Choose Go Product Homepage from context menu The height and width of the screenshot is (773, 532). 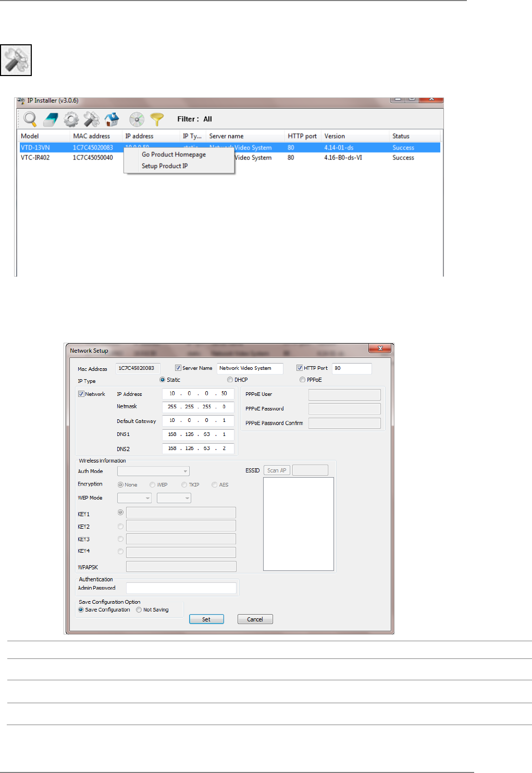(x=174, y=155)
